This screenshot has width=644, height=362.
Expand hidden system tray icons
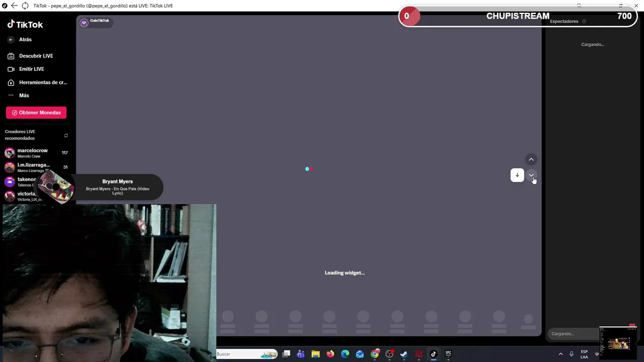pyautogui.click(x=561, y=354)
